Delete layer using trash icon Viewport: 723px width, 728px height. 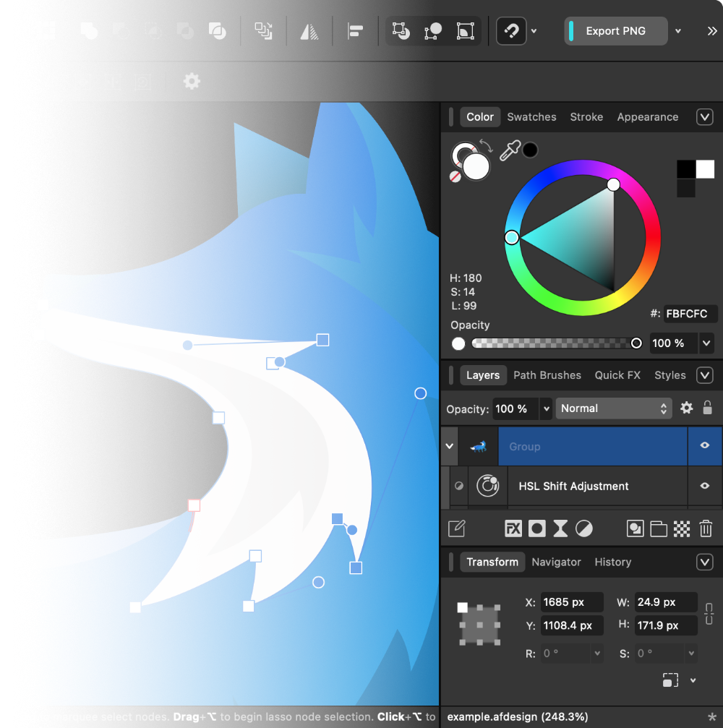[706, 528]
